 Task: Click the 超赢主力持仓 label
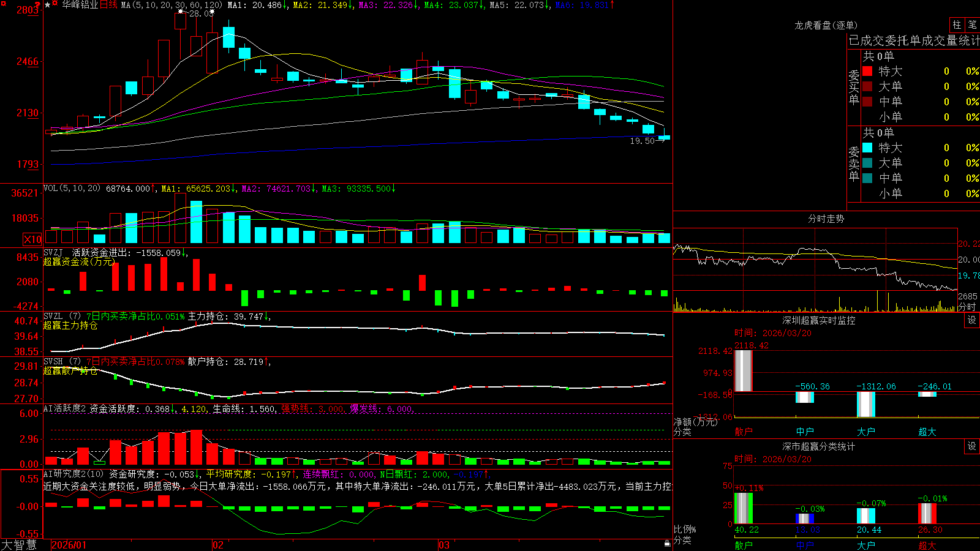point(70,325)
